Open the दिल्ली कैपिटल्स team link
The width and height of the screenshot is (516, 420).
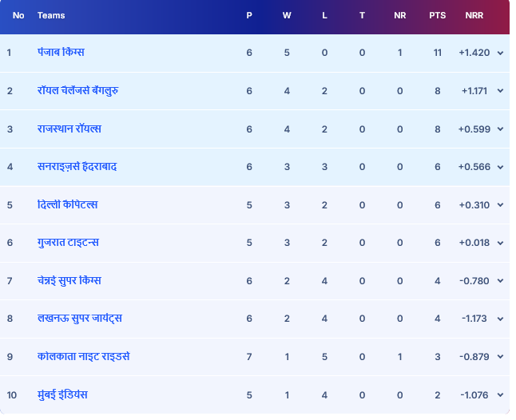[68, 205]
